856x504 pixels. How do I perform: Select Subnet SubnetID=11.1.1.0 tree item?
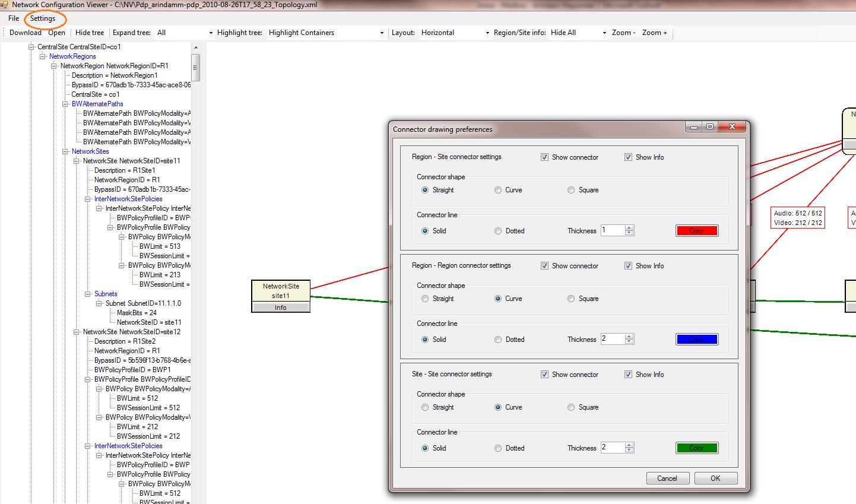144,303
